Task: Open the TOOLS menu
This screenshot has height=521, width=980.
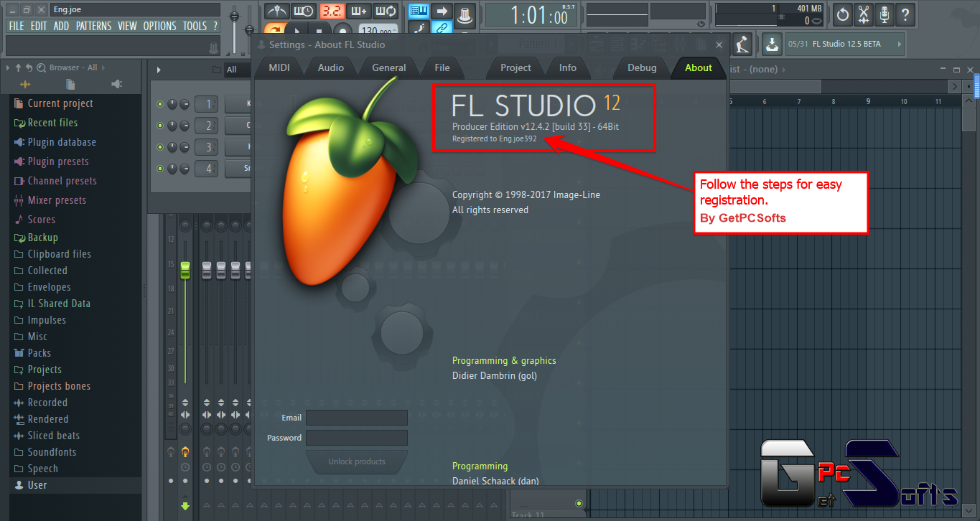Action: point(195,26)
